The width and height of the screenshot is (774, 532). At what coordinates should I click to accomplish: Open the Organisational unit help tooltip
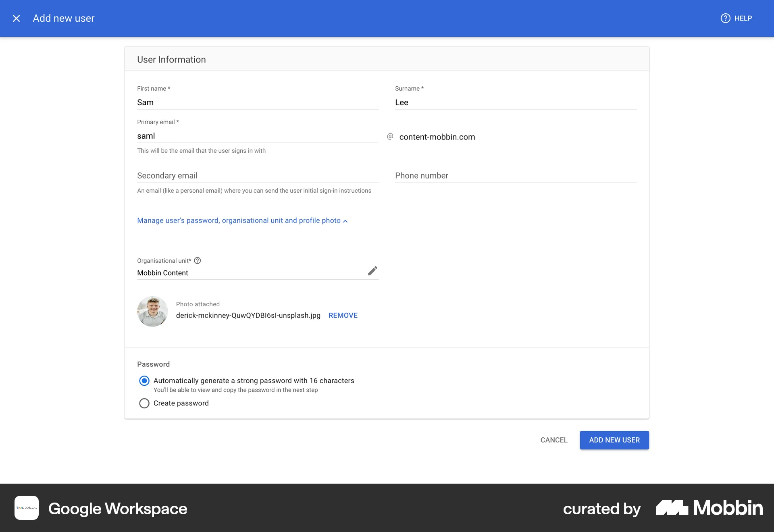click(x=198, y=261)
